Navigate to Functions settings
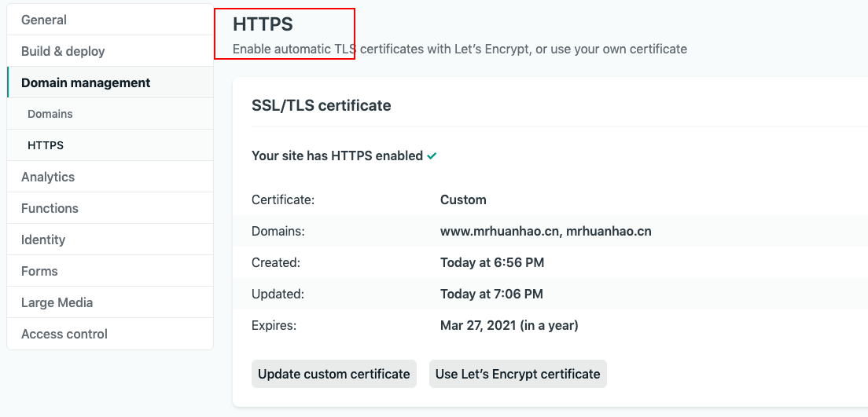868x417 pixels. pyautogui.click(x=50, y=208)
